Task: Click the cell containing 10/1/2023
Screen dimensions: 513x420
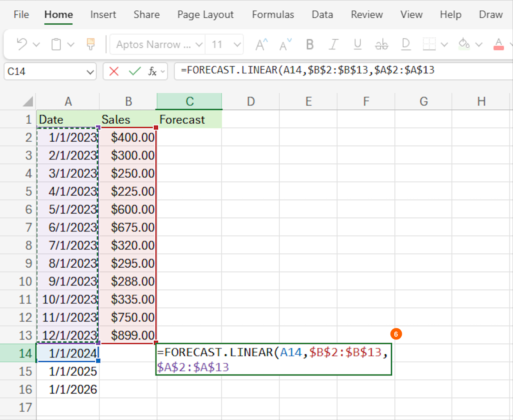Action: pyautogui.click(x=68, y=299)
